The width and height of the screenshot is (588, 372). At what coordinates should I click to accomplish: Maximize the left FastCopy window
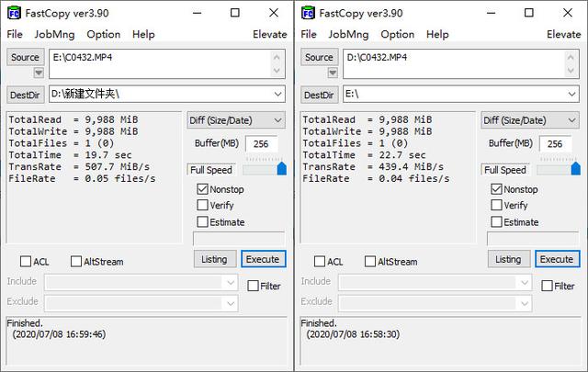coord(235,13)
